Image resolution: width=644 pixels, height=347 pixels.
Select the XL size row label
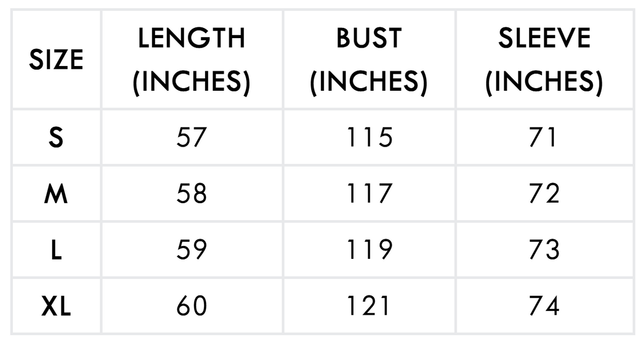(56, 306)
